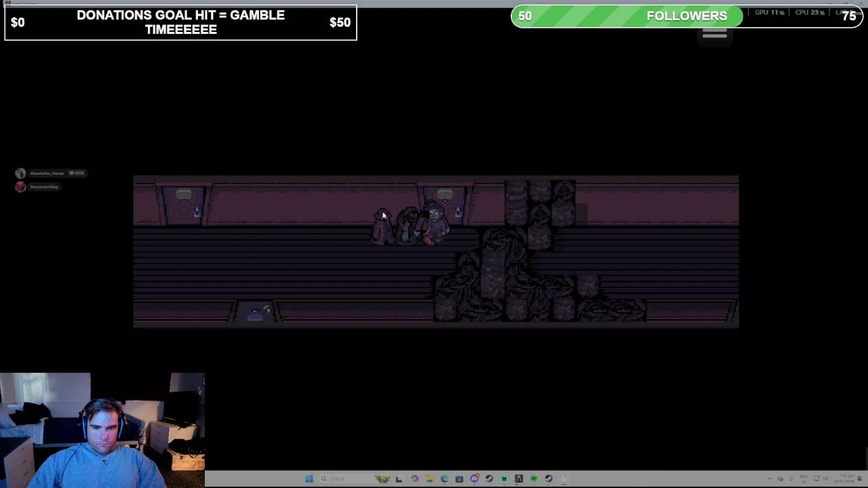Image resolution: width=868 pixels, height=488 pixels.
Task: Open the notification bell icon
Action: pyautogui.click(x=860, y=479)
